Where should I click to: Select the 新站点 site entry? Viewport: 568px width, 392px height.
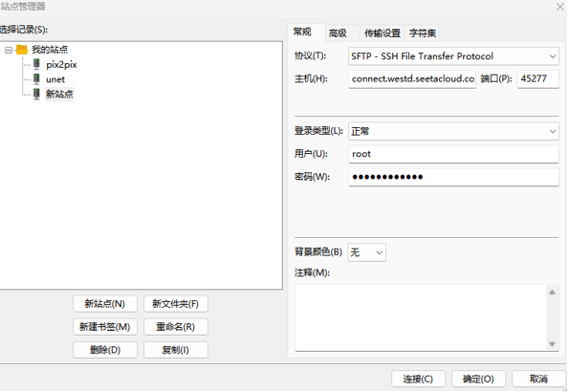point(59,95)
